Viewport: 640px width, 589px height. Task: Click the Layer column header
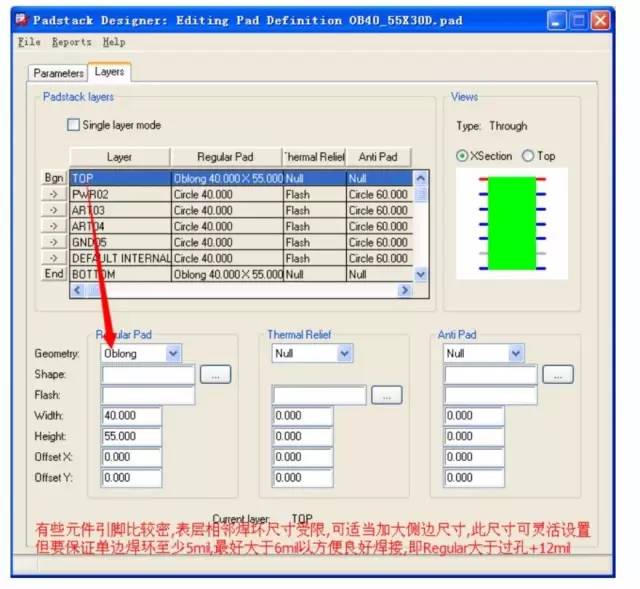[120, 157]
